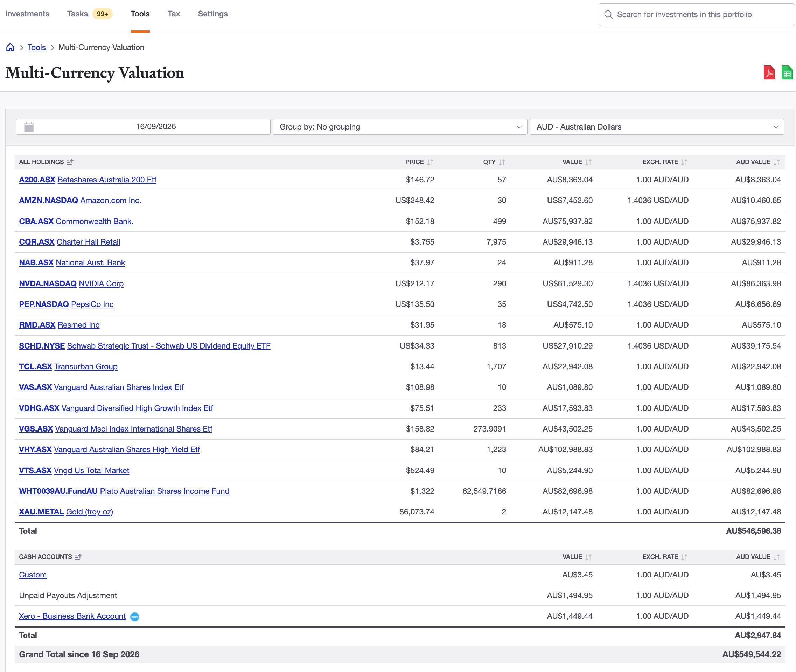Open NAB.ASX National Aust. Bank

pyautogui.click(x=72, y=262)
